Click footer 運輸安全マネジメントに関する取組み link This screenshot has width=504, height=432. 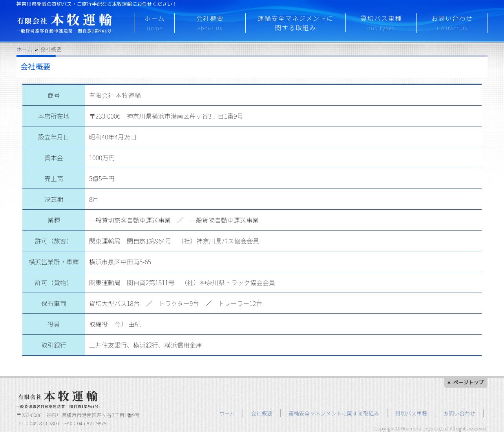pos(334,413)
